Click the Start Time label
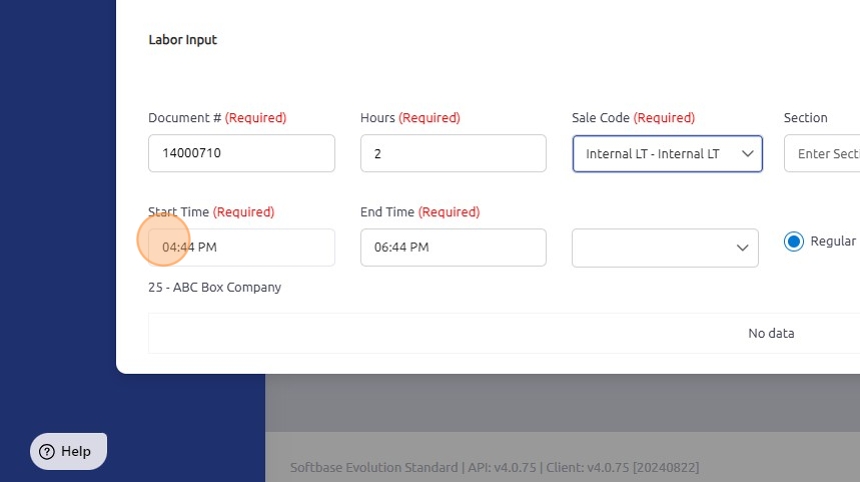The width and height of the screenshot is (860, 482). click(180, 212)
